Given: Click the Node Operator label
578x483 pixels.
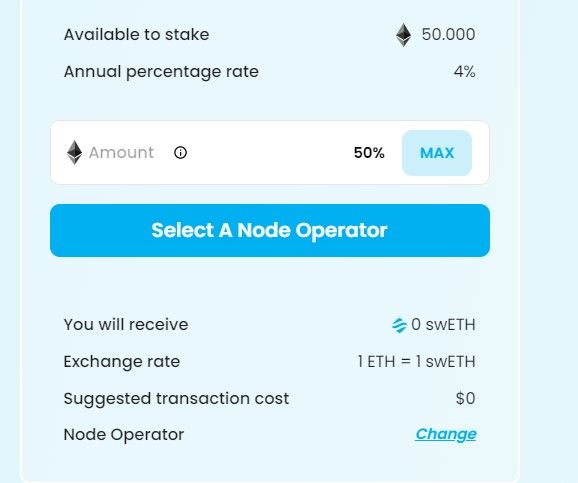Looking at the screenshot, I should [123, 435].
